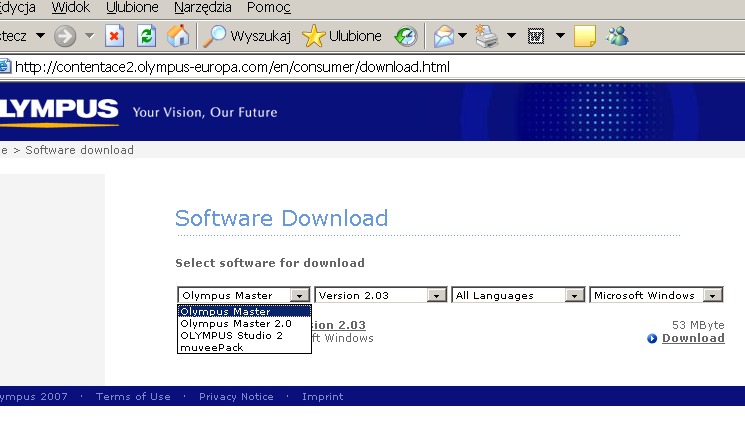Click the Print icon
The height and width of the screenshot is (426, 745).
[487, 37]
